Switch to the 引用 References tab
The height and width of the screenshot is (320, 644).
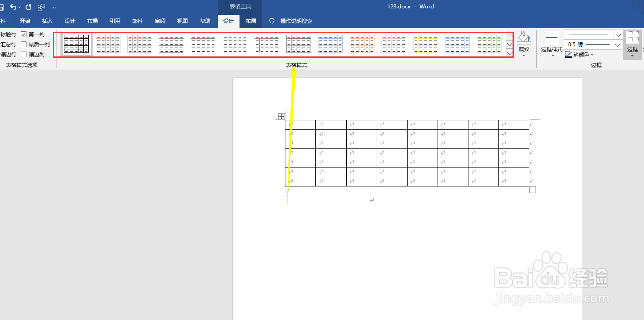pyautogui.click(x=115, y=21)
